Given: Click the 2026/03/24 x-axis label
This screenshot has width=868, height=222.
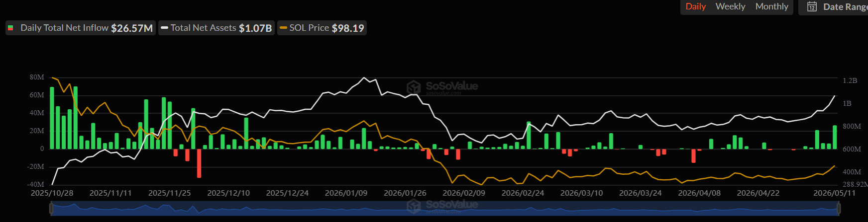Looking at the screenshot, I should [x=640, y=193].
